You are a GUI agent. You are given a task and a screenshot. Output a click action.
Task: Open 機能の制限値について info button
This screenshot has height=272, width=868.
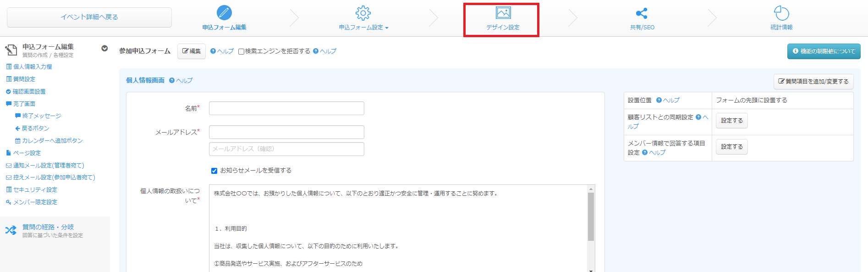tap(824, 51)
